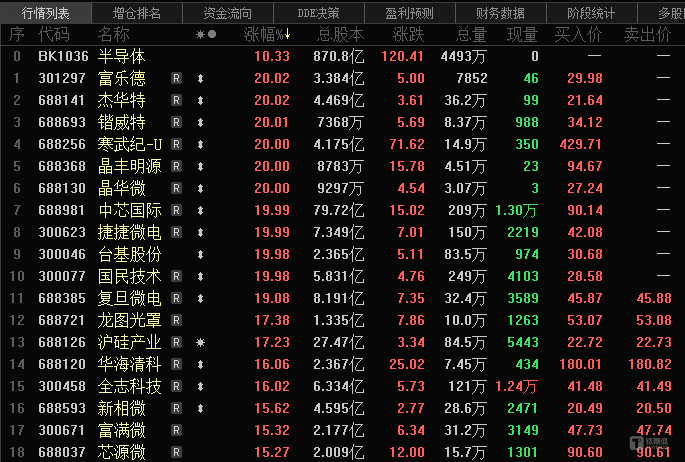Select stock code 300671
685x462 pixels.
point(62,431)
